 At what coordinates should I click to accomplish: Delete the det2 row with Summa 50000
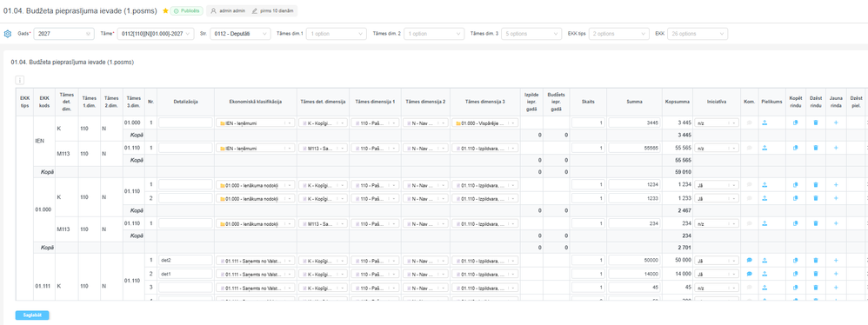tap(816, 260)
